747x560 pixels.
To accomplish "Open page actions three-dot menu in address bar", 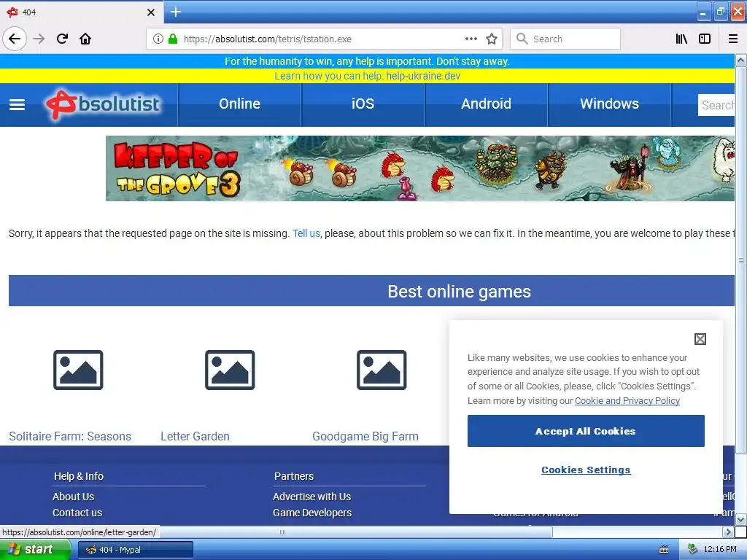I will click(x=471, y=39).
